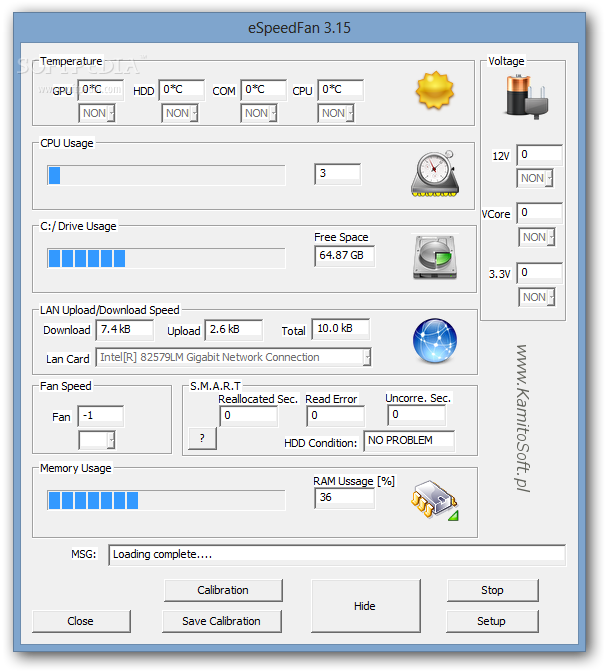Open the GPU sensor NON dropdown
The image size is (606, 672).
pyautogui.click(x=97, y=114)
